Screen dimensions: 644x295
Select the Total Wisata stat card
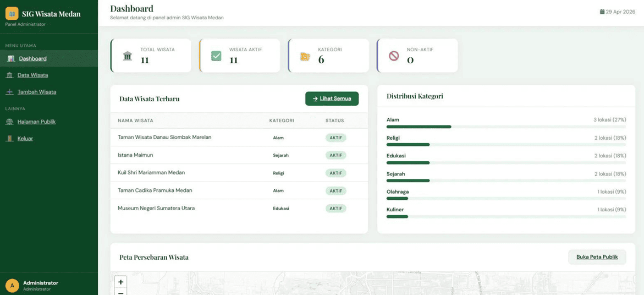coord(151,56)
